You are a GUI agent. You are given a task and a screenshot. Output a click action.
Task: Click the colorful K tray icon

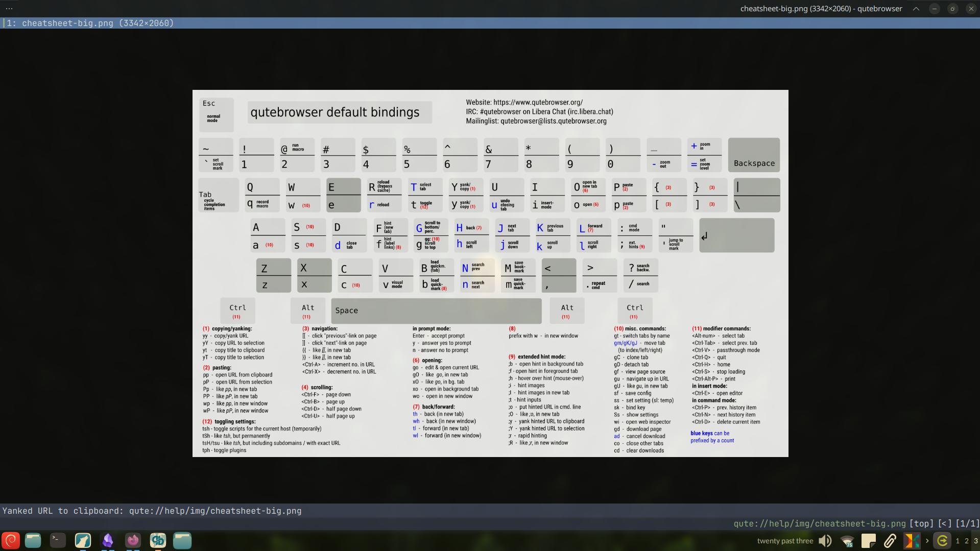coord(912,541)
